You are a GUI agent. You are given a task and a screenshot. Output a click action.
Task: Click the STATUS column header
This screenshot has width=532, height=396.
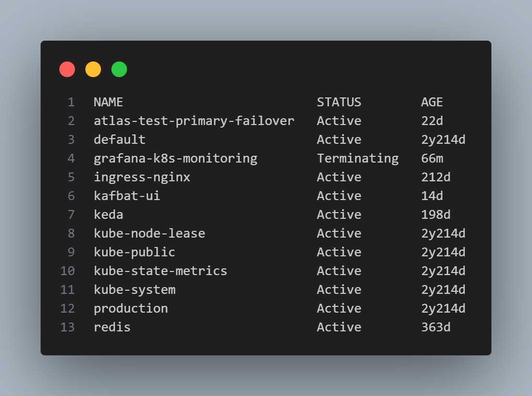(339, 102)
